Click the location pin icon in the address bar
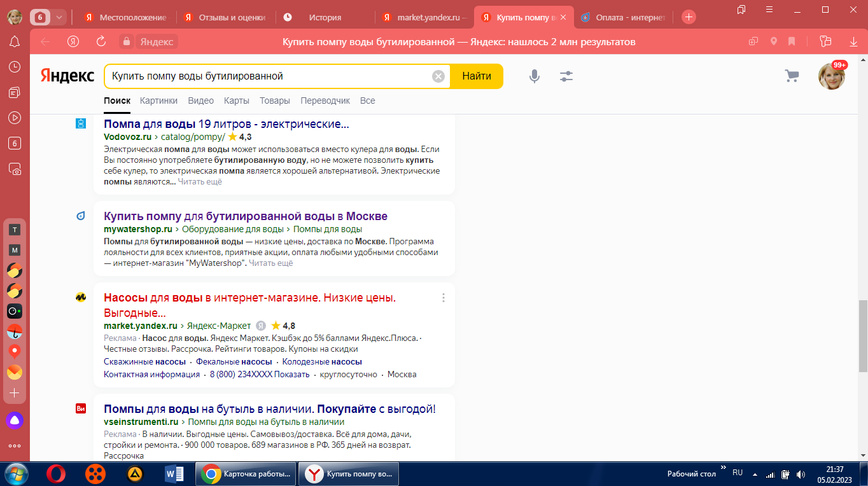This screenshot has width=868, height=486. [774, 42]
